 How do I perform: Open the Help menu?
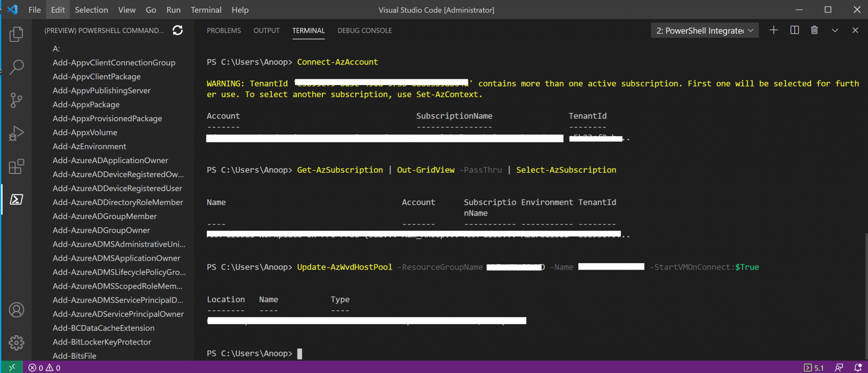pyautogui.click(x=240, y=10)
